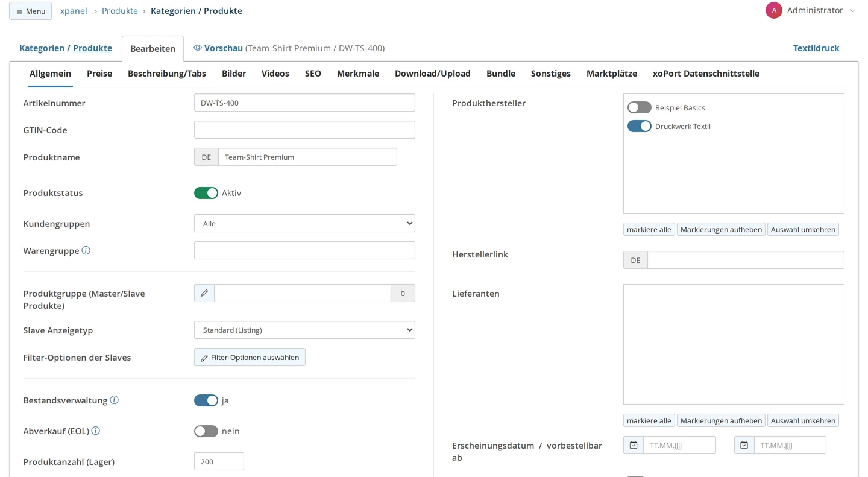
Task: Open the Vorschau preview link
Action: coord(224,48)
